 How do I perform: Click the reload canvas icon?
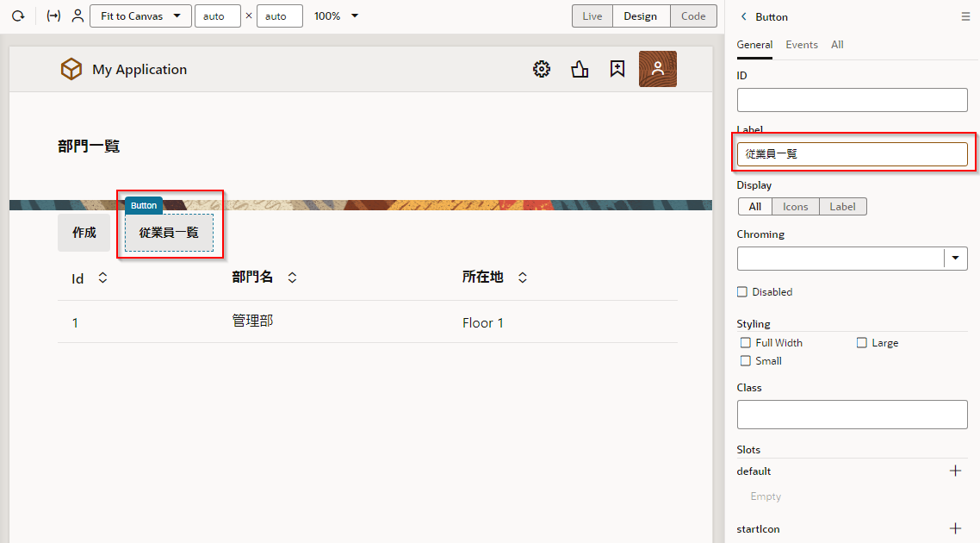tap(17, 16)
